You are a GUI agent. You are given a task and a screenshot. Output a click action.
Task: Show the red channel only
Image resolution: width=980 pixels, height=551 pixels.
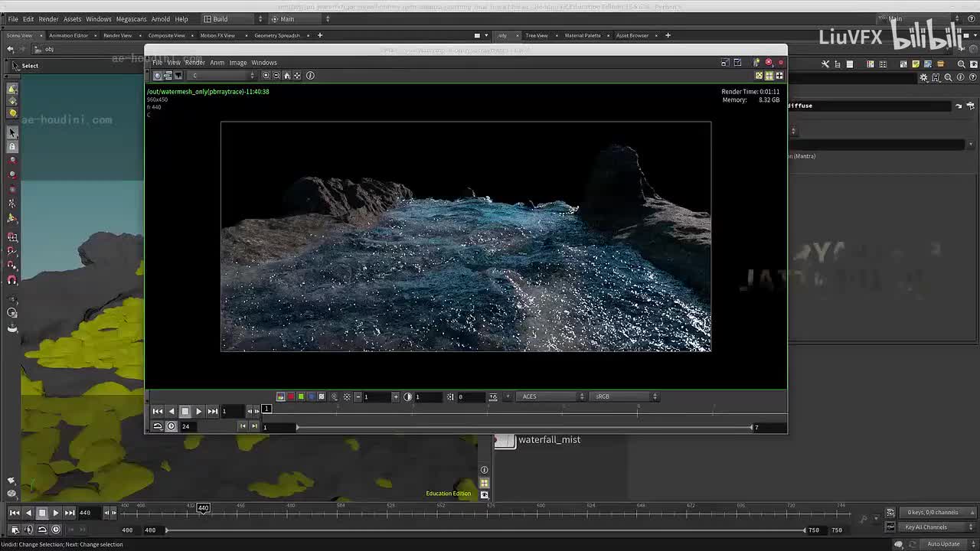[291, 396]
